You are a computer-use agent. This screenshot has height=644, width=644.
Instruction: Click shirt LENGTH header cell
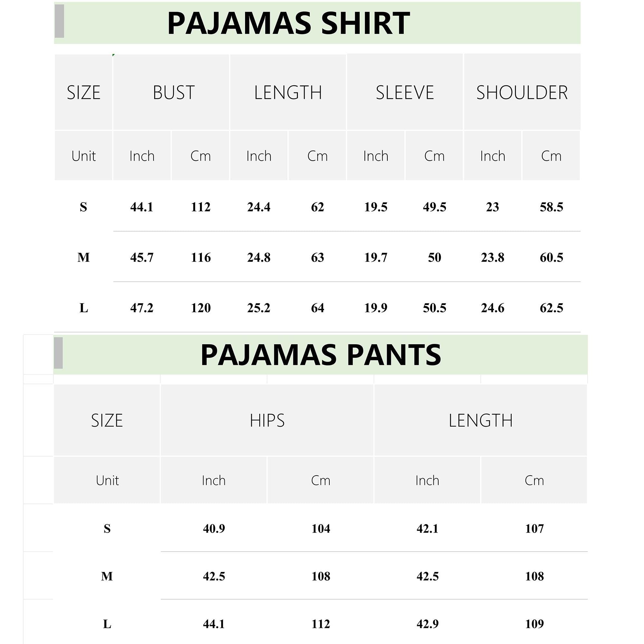pos(288,92)
